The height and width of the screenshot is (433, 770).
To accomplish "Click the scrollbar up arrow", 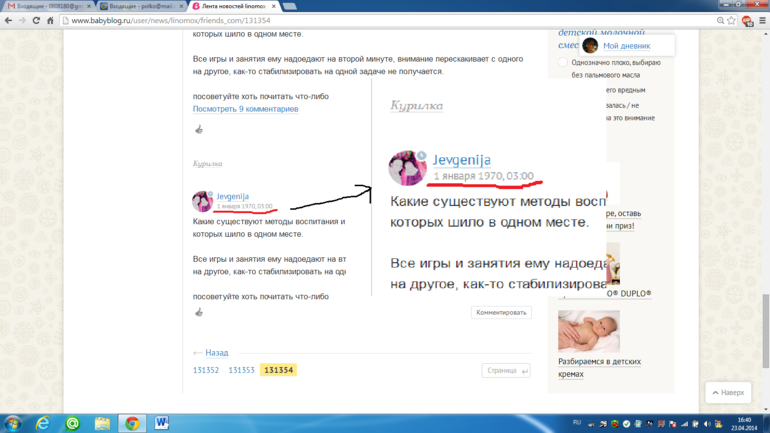I will point(766,33).
